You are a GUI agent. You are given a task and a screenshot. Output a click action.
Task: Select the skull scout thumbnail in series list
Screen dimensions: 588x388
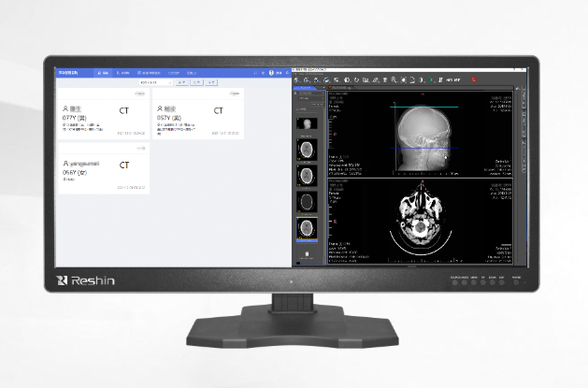pyautogui.click(x=305, y=122)
